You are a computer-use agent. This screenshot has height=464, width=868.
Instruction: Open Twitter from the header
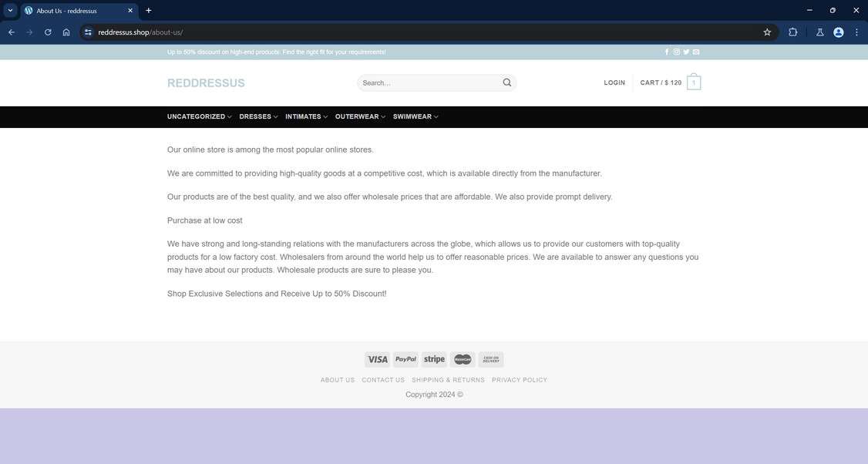click(686, 52)
